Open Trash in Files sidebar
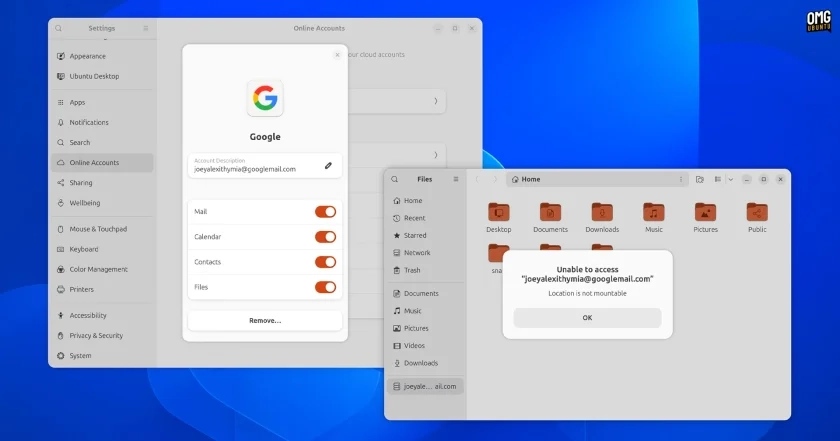This screenshot has width=840, height=441. (x=425, y=270)
